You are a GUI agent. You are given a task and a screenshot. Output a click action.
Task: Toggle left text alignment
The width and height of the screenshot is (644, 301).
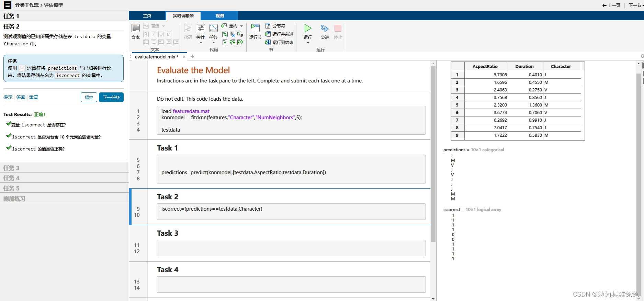coord(161,42)
